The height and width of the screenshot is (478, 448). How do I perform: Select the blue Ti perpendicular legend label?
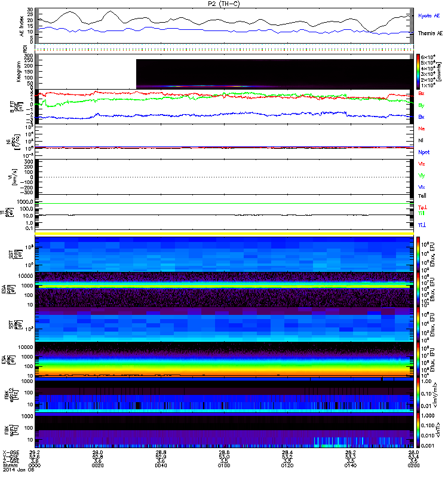click(422, 225)
